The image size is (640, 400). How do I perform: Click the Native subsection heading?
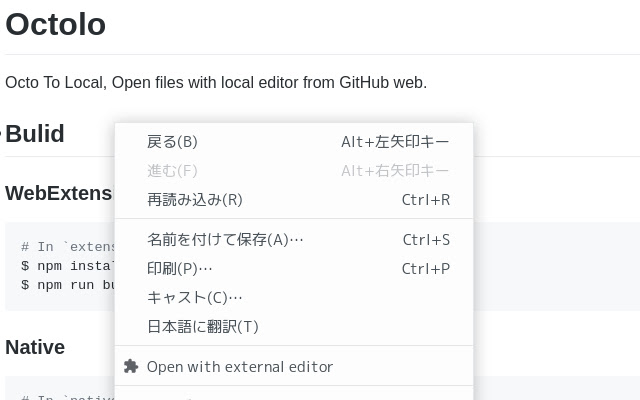tap(35, 347)
